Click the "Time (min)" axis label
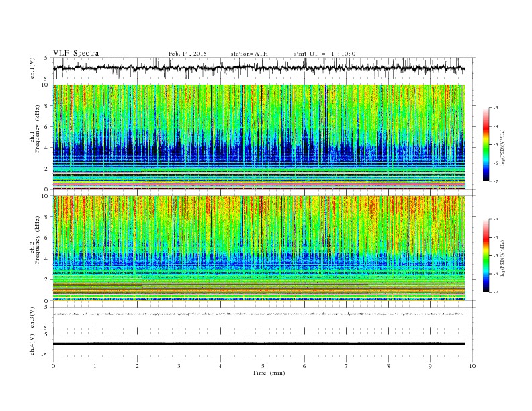 point(269,373)
